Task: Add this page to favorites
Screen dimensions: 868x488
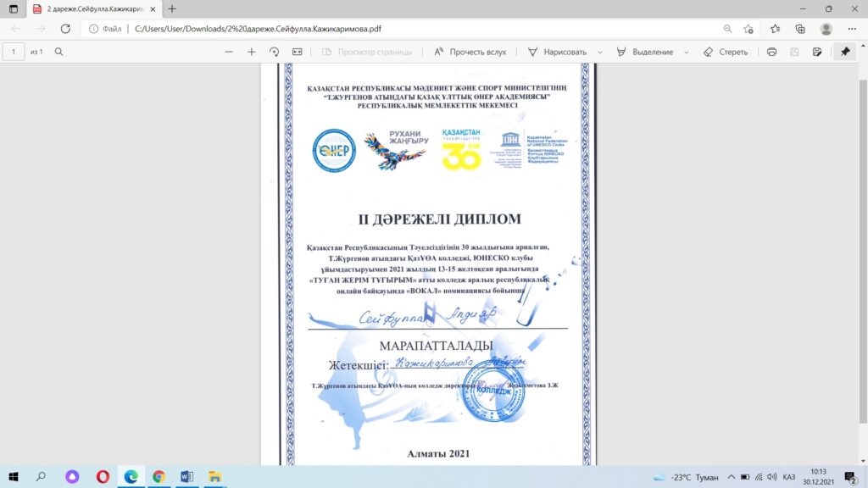Action: pyautogui.click(x=748, y=29)
